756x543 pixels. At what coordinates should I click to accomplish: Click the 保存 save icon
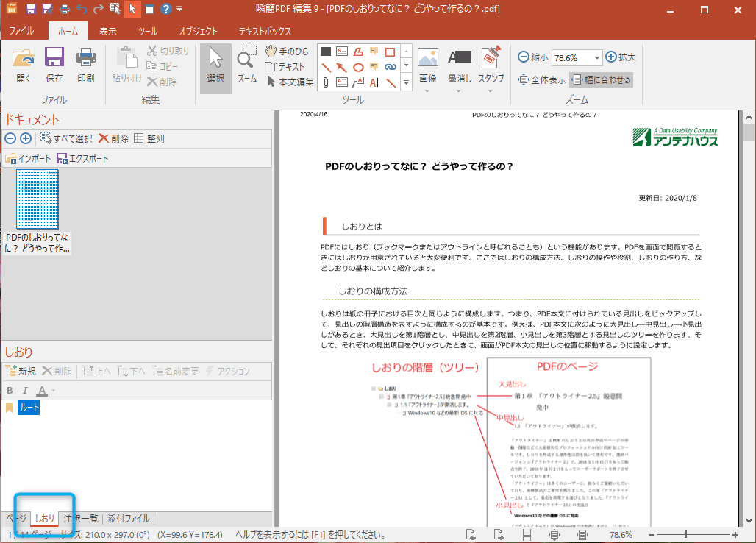coord(54,63)
